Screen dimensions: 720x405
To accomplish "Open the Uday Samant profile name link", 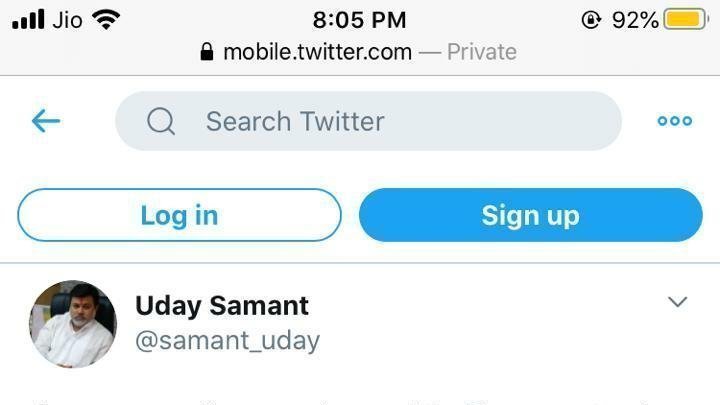I will 222,305.
